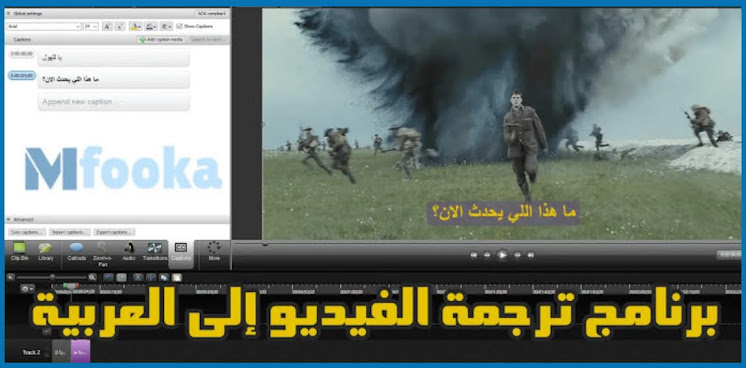
Task: Click Import captions button
Action: [70, 232]
